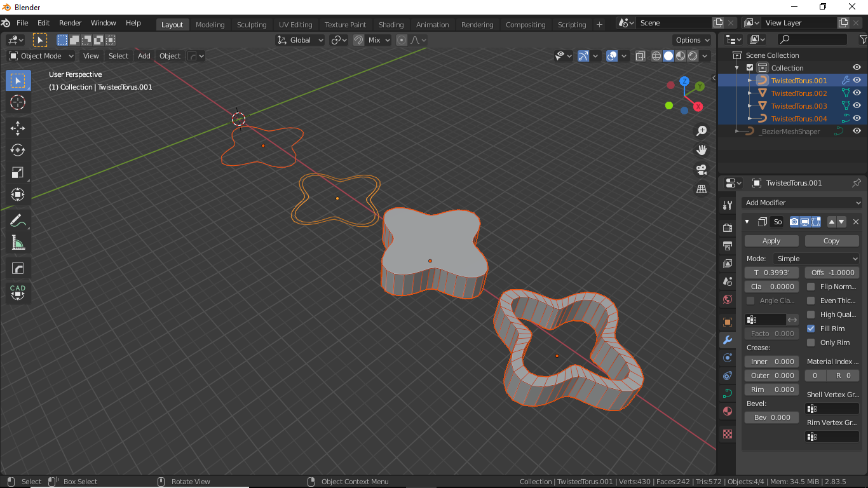Select the Transform tool
The height and width of the screenshot is (488, 868).
[18, 194]
